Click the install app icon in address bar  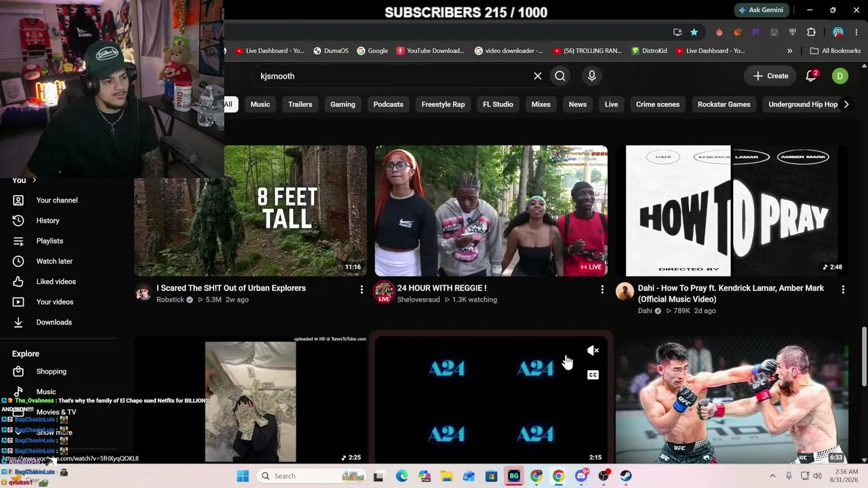[x=677, y=32]
